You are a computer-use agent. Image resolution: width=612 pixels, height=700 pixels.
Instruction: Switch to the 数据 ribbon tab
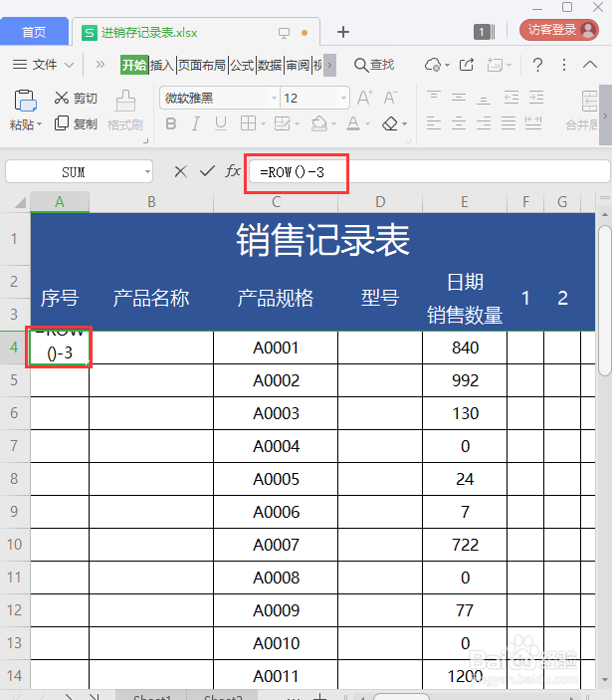270,66
